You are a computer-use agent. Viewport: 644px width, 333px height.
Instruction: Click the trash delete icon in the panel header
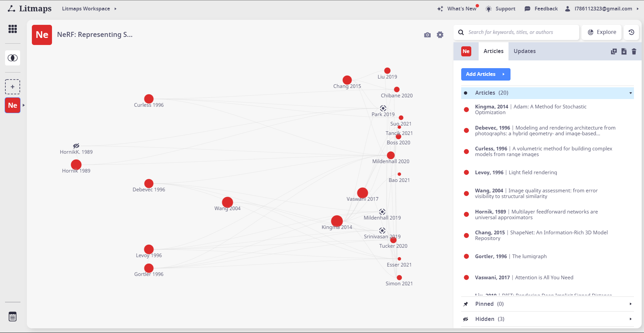point(634,51)
